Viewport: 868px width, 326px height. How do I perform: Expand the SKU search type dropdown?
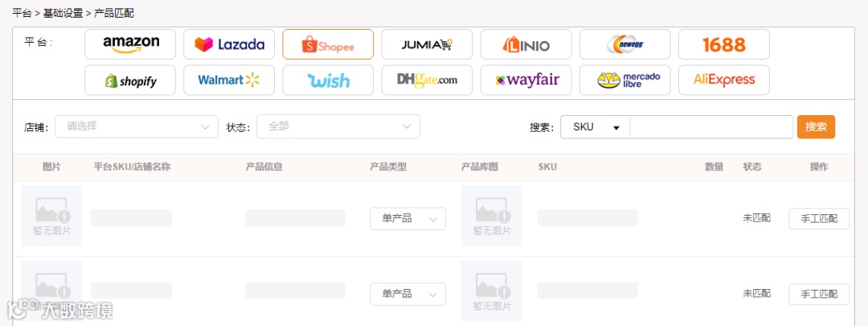pos(595,127)
